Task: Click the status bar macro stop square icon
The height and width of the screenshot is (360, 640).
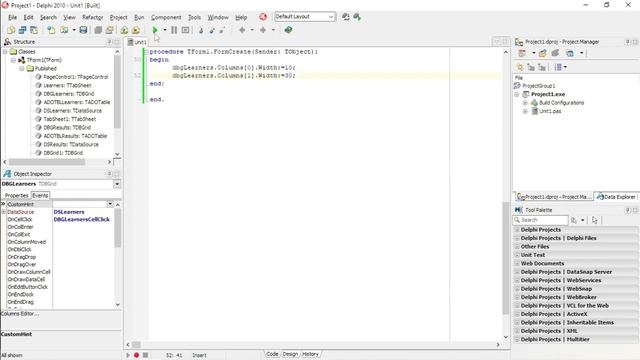Action: (145, 355)
